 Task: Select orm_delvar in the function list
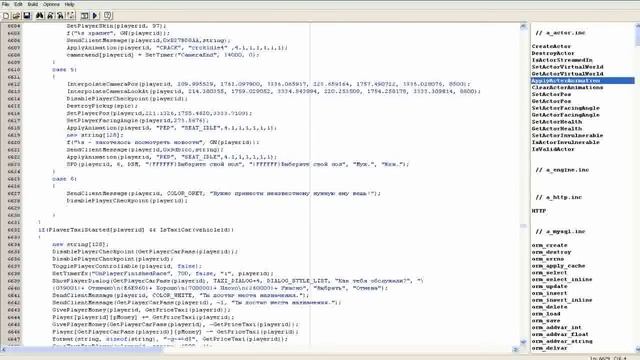pyautogui.click(x=549, y=348)
